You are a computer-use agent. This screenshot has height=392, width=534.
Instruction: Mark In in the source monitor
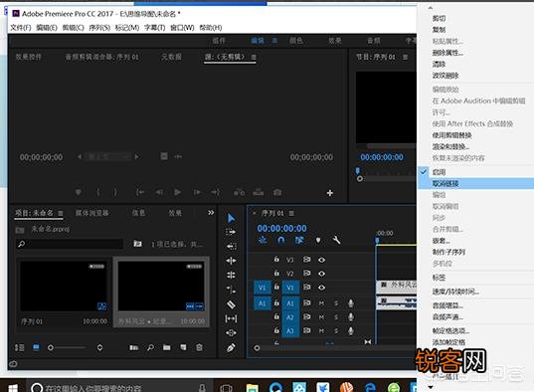(x=98, y=193)
